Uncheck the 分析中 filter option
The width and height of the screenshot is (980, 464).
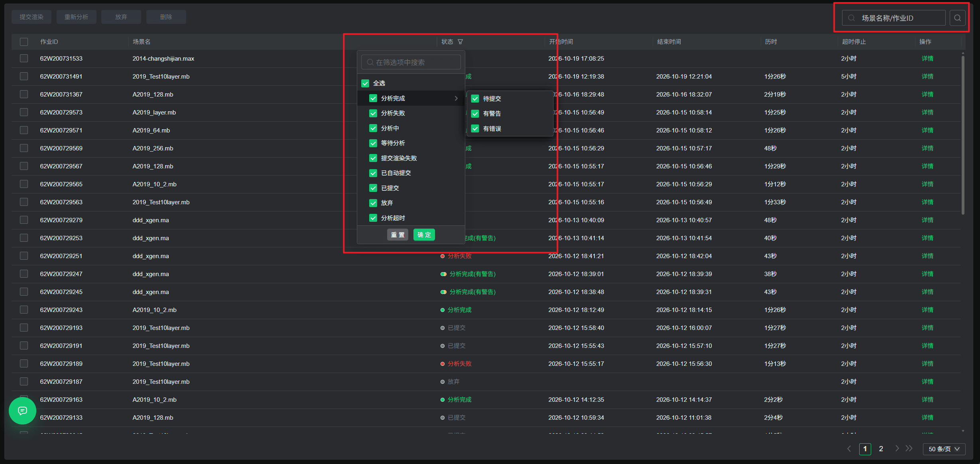(373, 128)
